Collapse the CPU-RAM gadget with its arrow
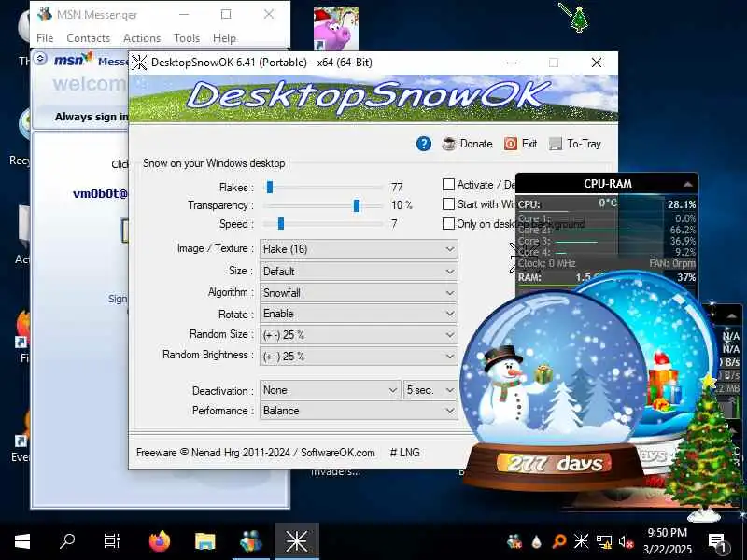 pyautogui.click(x=687, y=184)
